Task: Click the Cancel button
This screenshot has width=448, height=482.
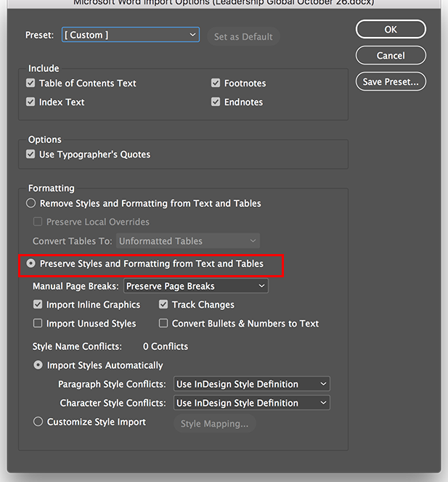Action: coord(391,56)
